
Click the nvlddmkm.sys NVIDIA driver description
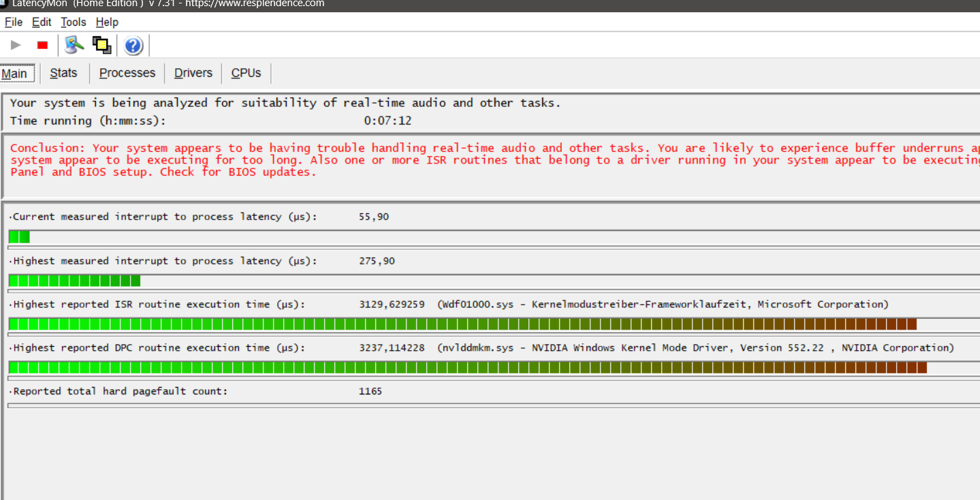coord(695,348)
